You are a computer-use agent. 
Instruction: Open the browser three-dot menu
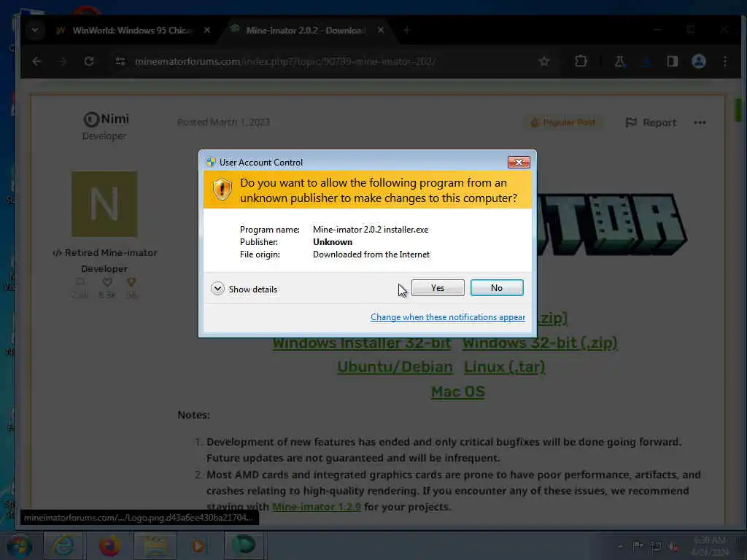click(x=725, y=61)
